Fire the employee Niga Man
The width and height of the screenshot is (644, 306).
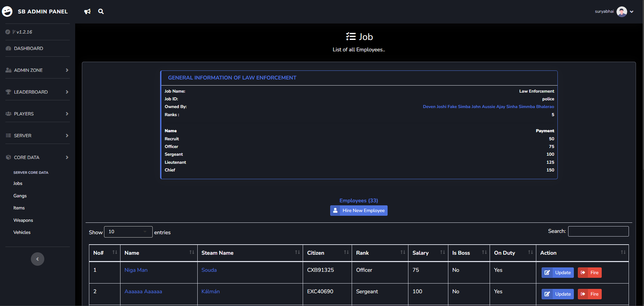(589, 272)
